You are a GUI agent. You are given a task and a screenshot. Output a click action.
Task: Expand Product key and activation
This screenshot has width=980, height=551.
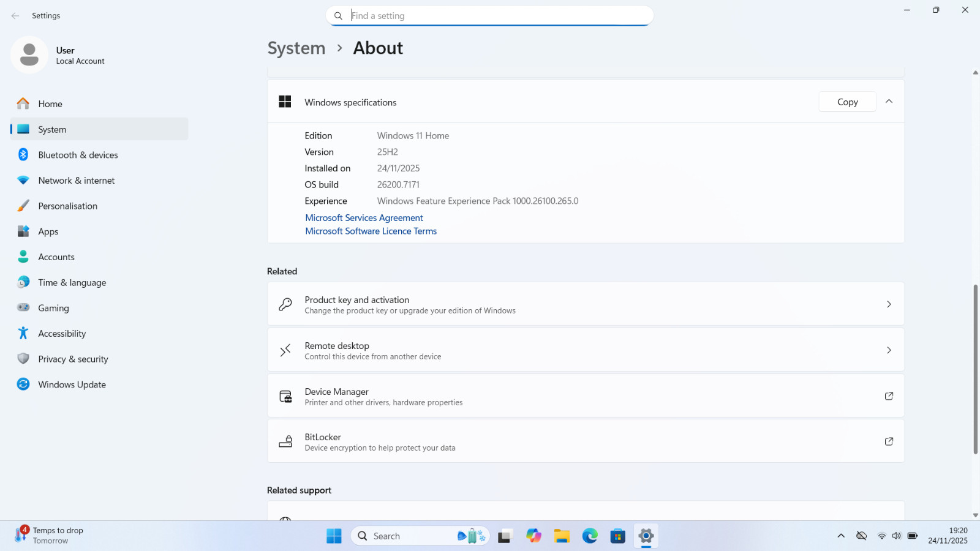click(x=889, y=304)
